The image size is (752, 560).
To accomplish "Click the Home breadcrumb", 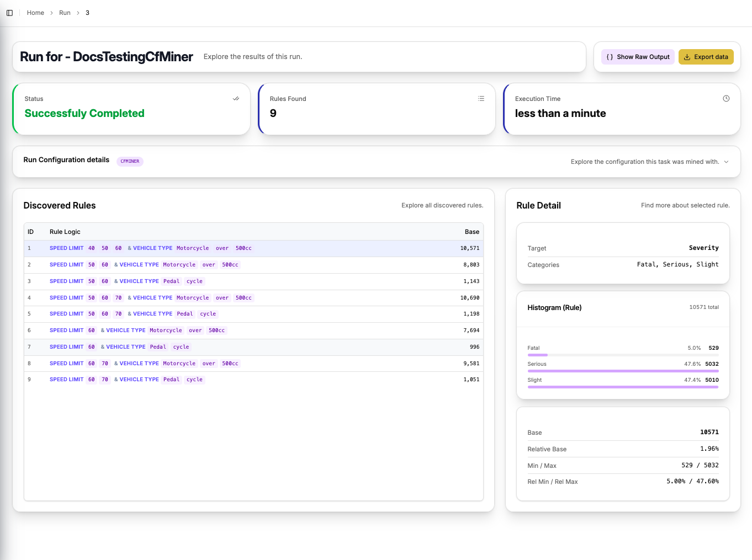I will (35, 13).
